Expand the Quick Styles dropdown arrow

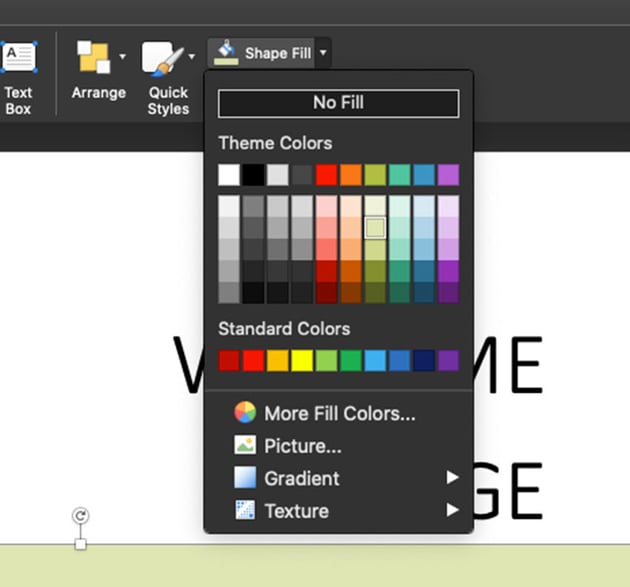click(x=191, y=57)
